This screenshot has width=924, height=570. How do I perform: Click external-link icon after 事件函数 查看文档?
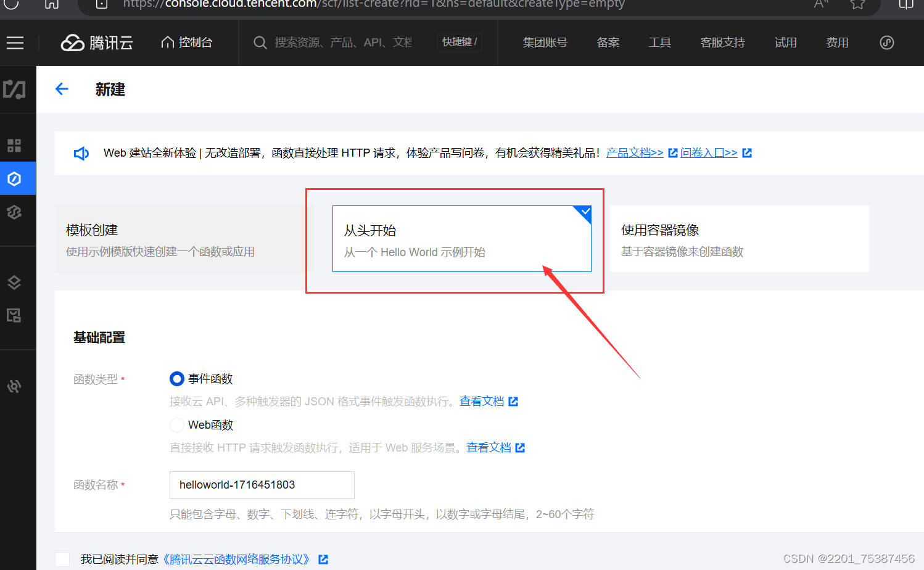[513, 402]
